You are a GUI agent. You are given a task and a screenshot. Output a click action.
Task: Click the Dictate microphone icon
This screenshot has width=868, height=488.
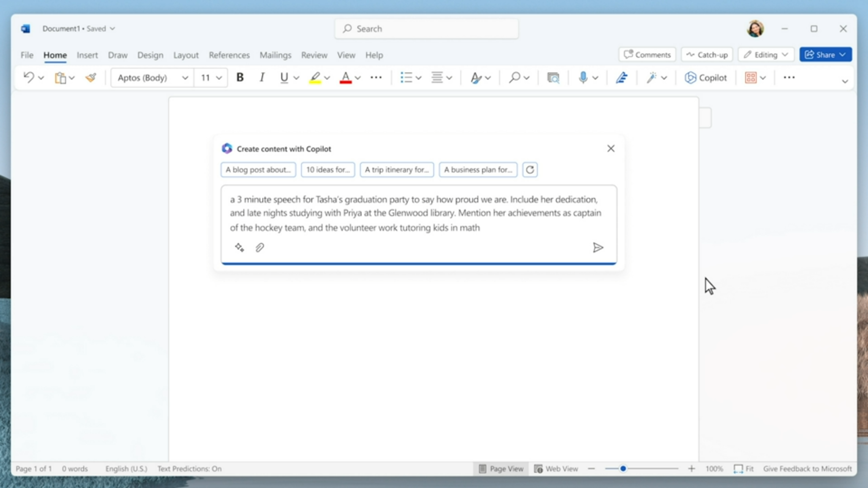pyautogui.click(x=583, y=78)
